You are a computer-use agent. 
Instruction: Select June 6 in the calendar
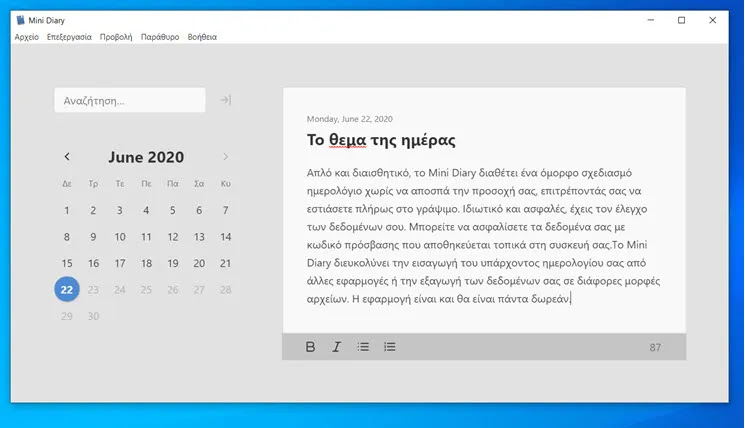coord(199,210)
